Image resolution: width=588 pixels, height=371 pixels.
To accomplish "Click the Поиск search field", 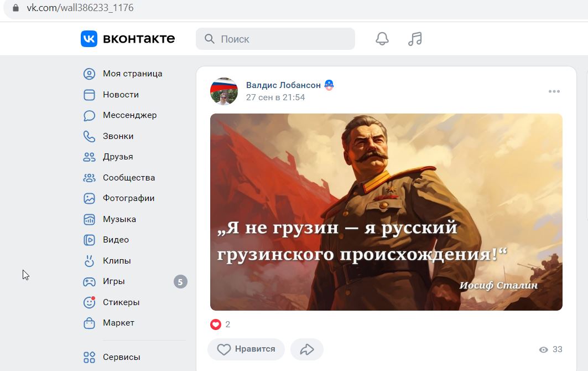I will click(x=275, y=39).
